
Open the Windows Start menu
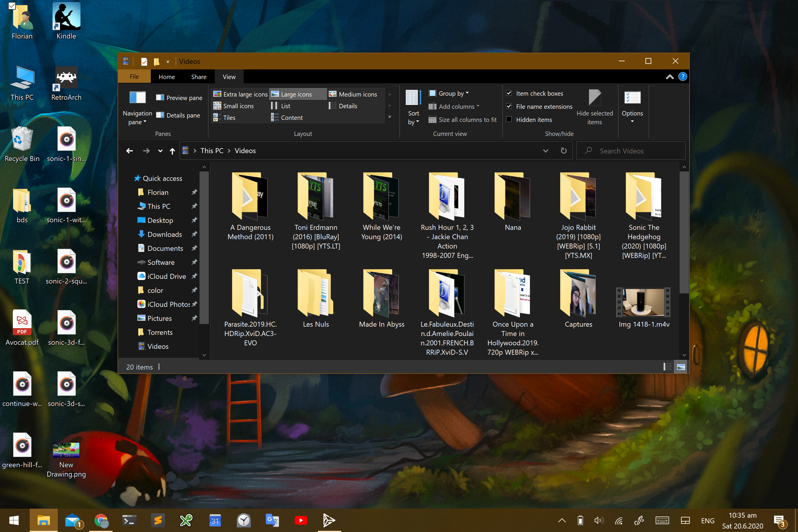tap(14, 520)
